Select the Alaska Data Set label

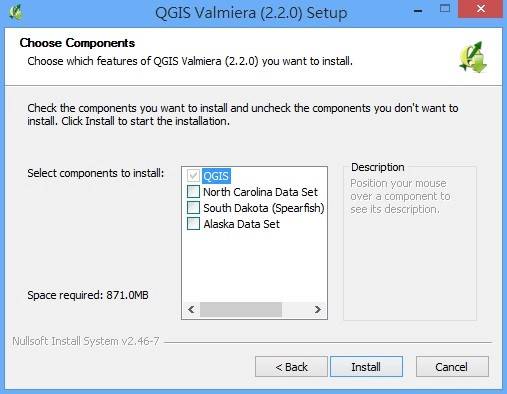pyautogui.click(x=242, y=224)
